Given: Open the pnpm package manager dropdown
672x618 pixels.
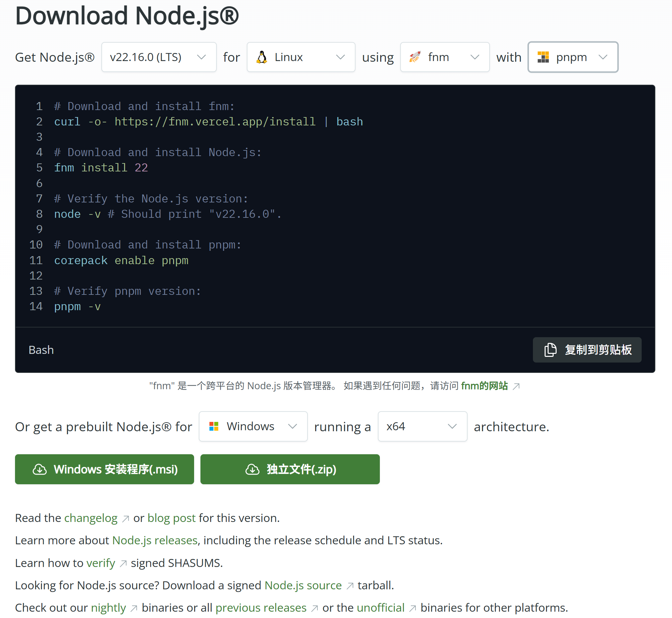Looking at the screenshot, I should 573,57.
